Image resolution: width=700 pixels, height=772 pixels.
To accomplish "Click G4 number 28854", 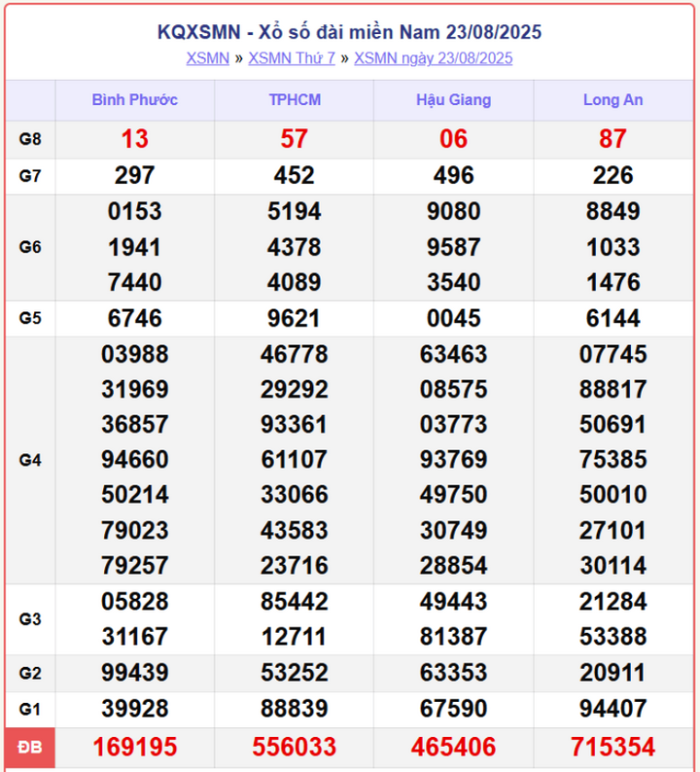I will point(453,565).
